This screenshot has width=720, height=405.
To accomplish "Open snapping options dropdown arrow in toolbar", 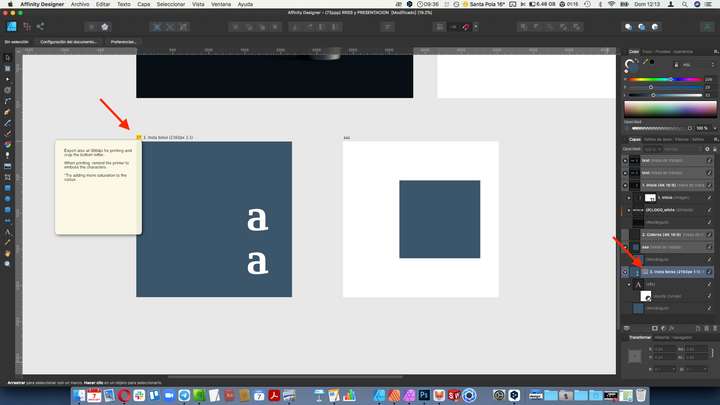I will point(476,27).
